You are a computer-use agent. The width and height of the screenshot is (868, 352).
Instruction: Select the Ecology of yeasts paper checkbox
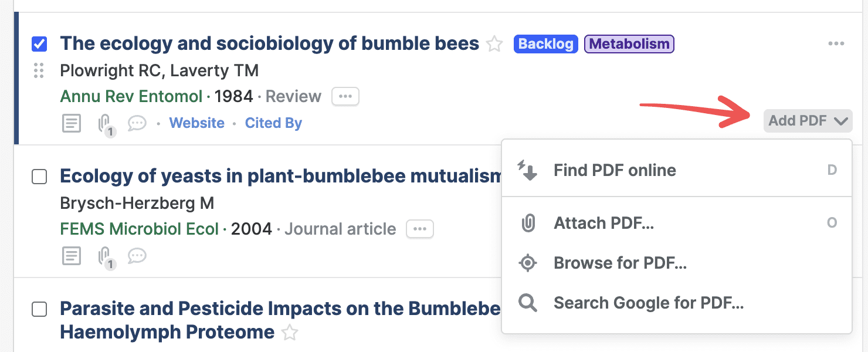[39, 177]
